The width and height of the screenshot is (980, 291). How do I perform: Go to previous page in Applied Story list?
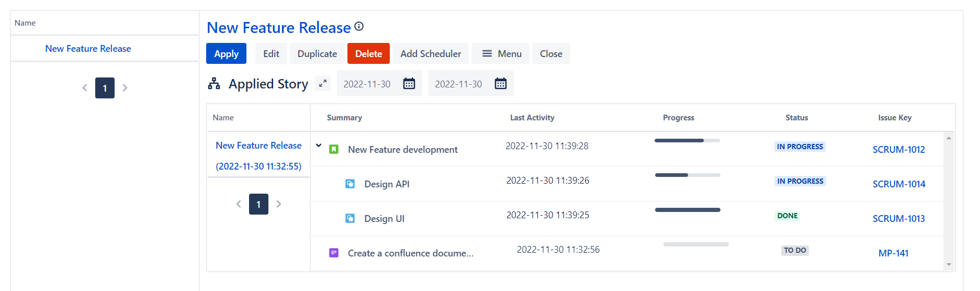[x=239, y=204]
